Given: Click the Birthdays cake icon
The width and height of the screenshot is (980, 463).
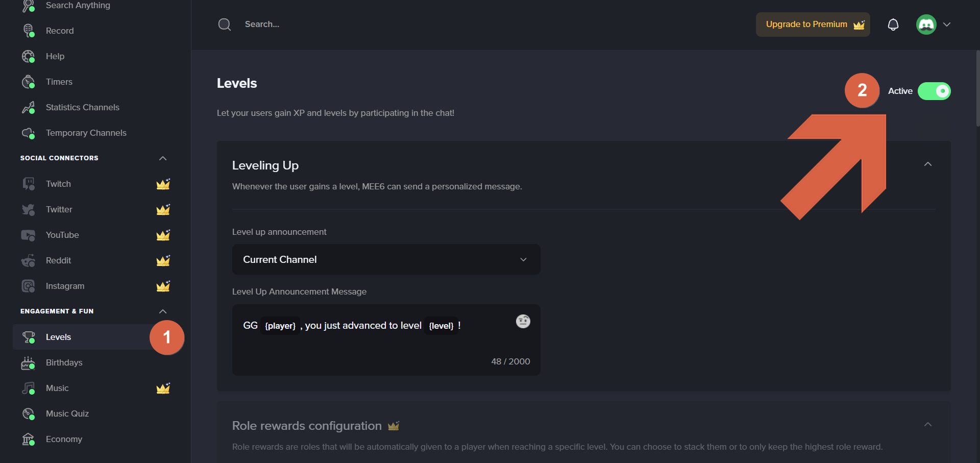Looking at the screenshot, I should pos(29,362).
